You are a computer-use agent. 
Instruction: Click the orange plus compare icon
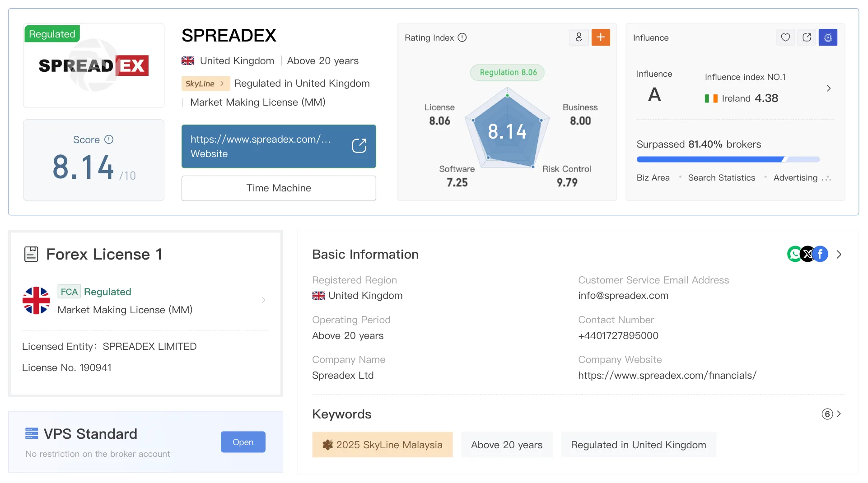coord(601,37)
